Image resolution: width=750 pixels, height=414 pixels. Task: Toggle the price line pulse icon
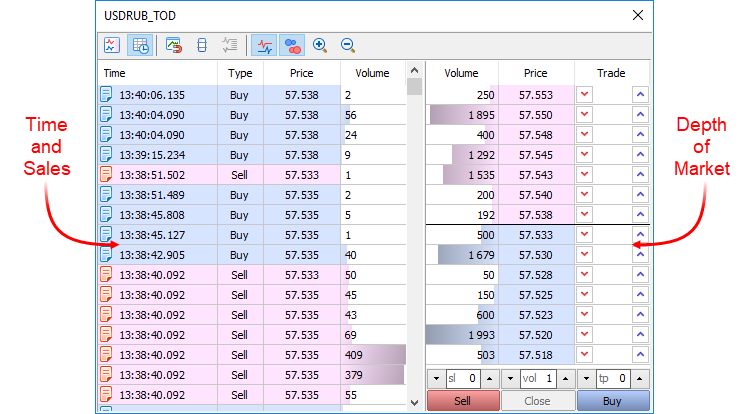click(264, 45)
